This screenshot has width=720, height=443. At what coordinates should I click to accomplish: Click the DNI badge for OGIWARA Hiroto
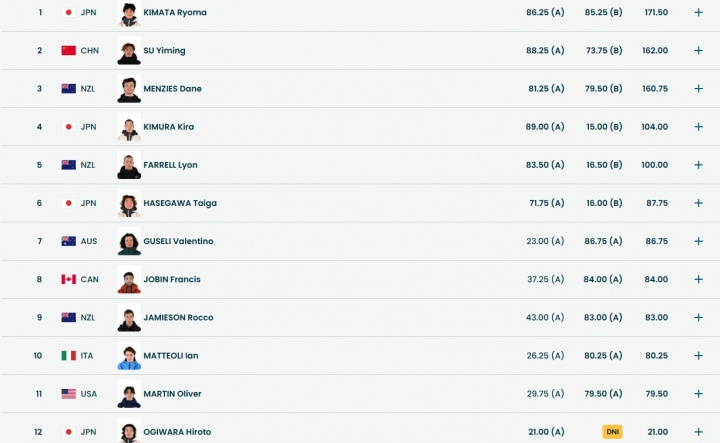(612, 431)
